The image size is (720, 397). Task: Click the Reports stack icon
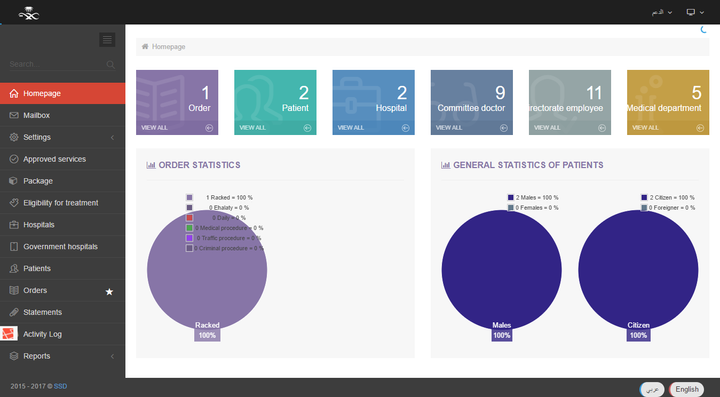point(14,356)
